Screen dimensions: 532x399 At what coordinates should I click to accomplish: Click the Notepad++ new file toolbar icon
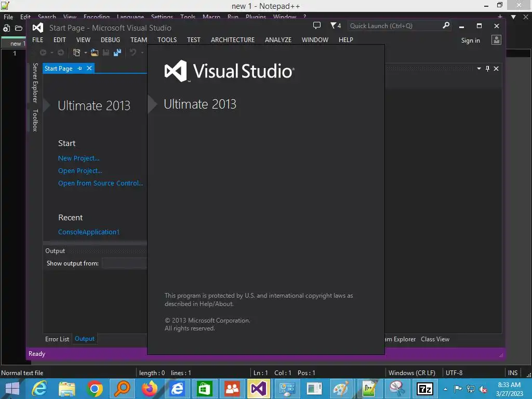click(6, 29)
